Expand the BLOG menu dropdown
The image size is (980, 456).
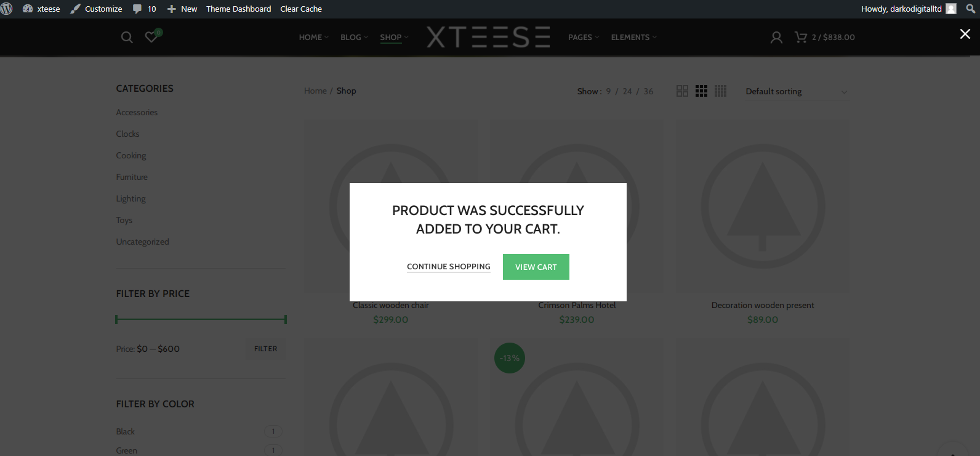tap(355, 37)
